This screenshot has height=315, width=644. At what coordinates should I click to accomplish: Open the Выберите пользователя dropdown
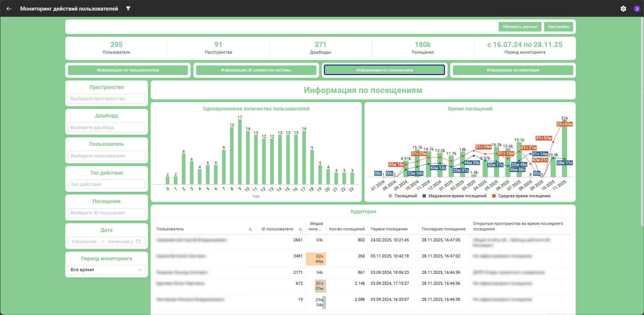tap(107, 156)
